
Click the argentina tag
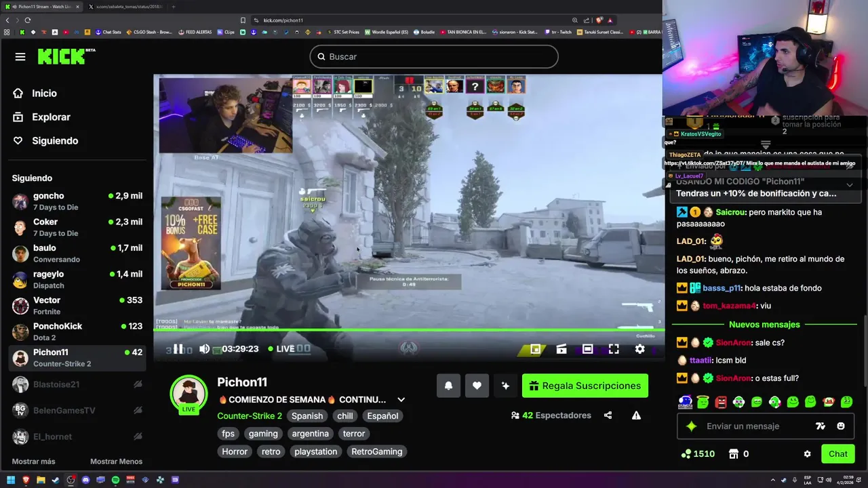(310, 434)
